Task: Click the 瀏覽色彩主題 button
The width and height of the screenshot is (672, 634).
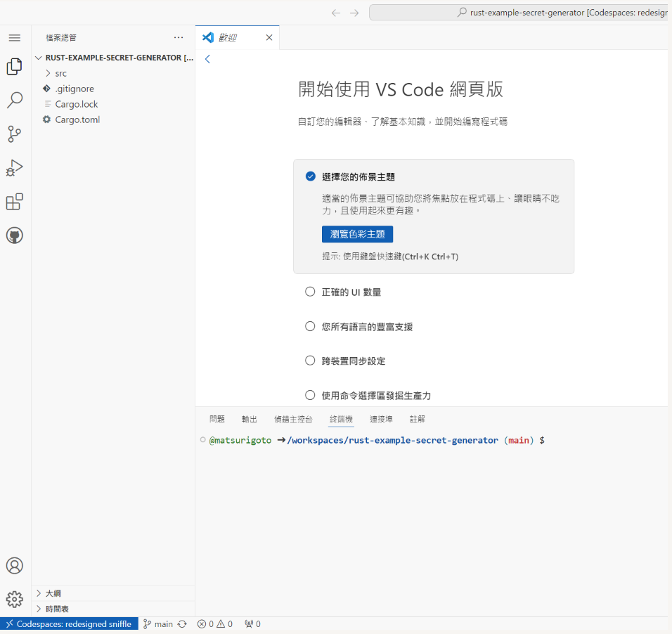Action: click(x=357, y=234)
